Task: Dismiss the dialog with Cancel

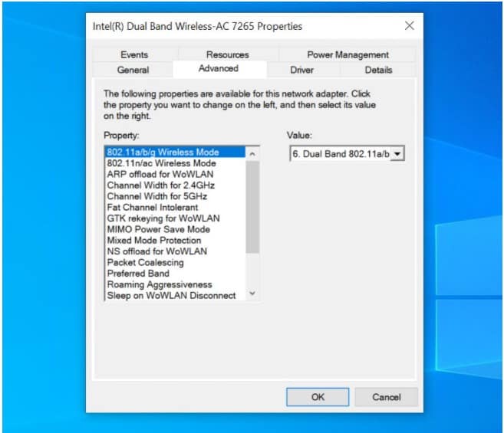Action: click(387, 397)
